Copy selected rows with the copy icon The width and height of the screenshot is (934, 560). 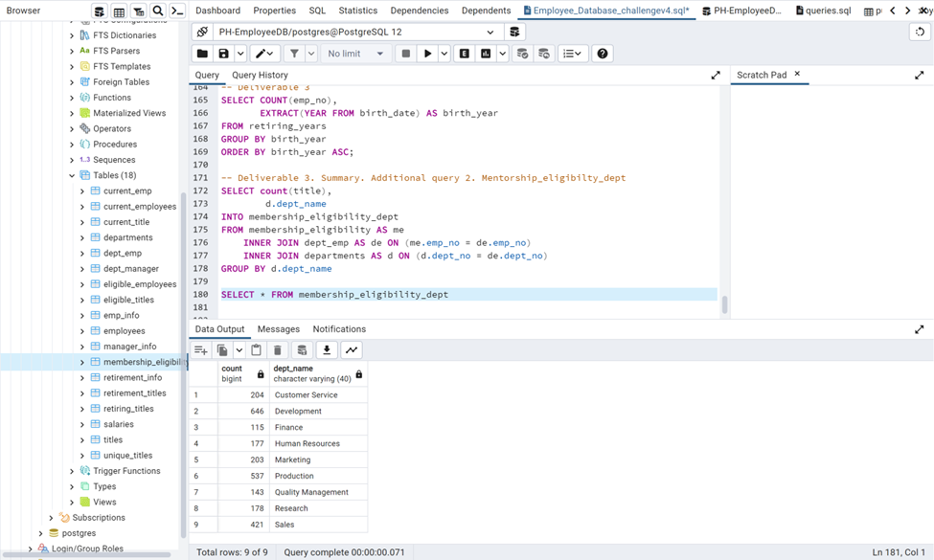tap(222, 349)
